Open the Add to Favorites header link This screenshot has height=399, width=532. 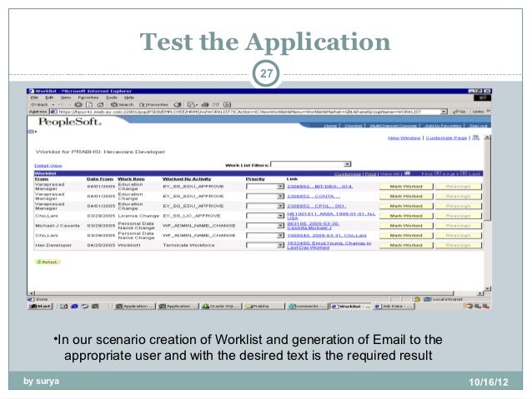[x=443, y=126]
